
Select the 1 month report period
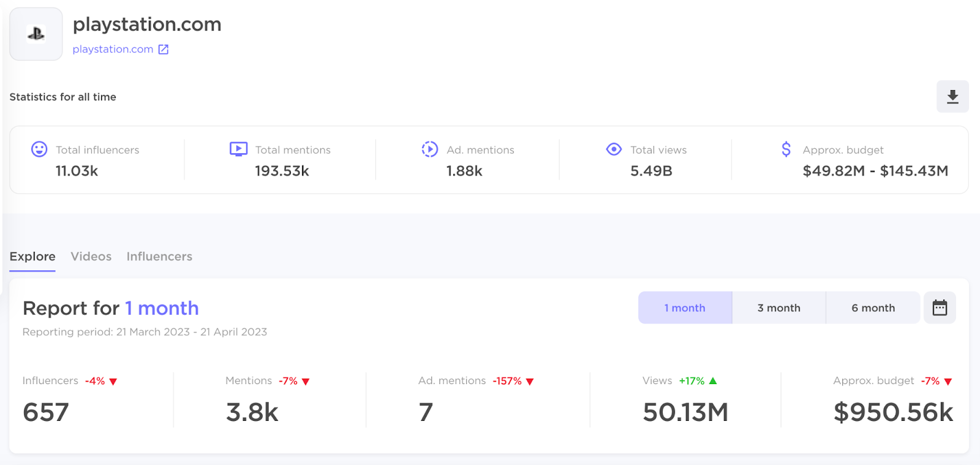pos(685,308)
